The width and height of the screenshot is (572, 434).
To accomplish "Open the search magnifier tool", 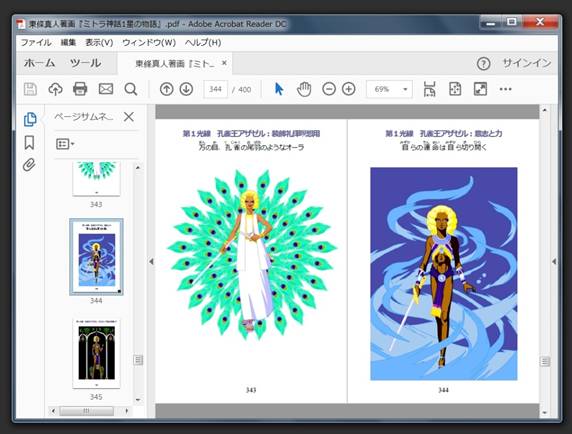I will [131, 89].
